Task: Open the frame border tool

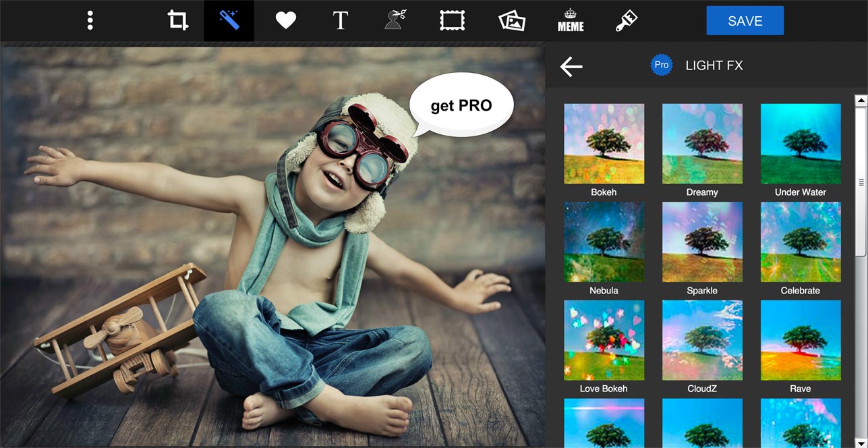Action: click(x=452, y=20)
